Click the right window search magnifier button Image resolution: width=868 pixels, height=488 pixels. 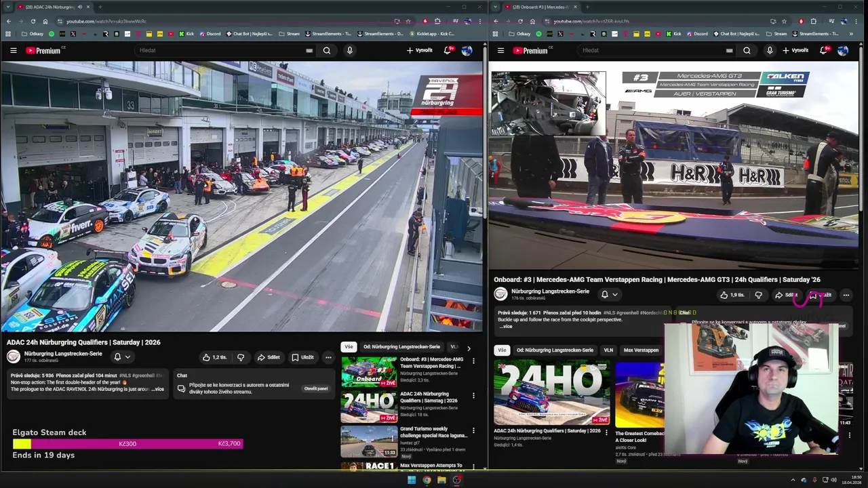pos(747,50)
